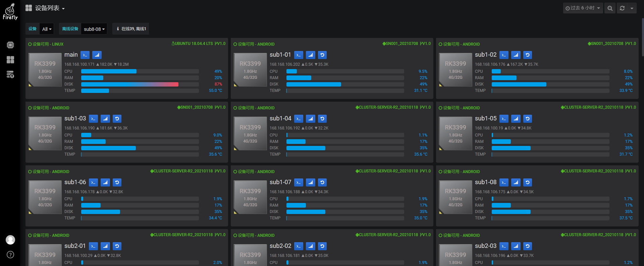Click the 离线设备 filter label
This screenshot has width=644, height=266.
(x=70, y=29)
